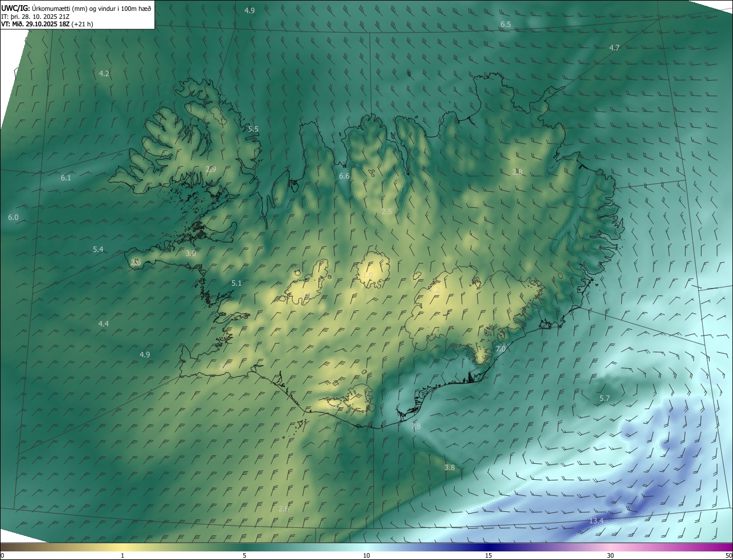733x560 pixels.
Task: Click the color scale tick label 5
Action: pyautogui.click(x=245, y=555)
